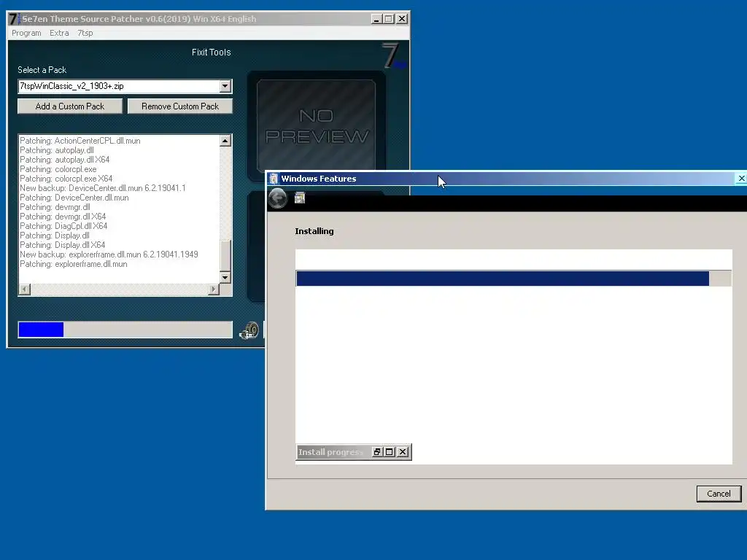Open the Extra menu

(x=59, y=33)
